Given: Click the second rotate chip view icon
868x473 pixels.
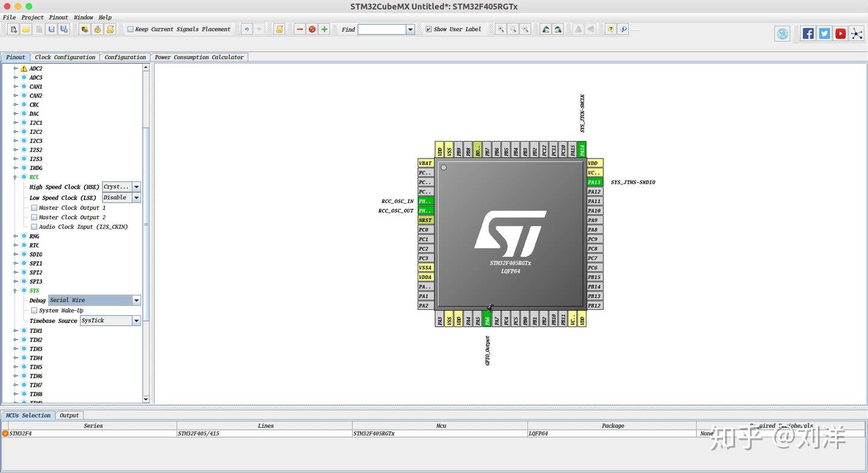Looking at the screenshot, I should coord(558,29).
